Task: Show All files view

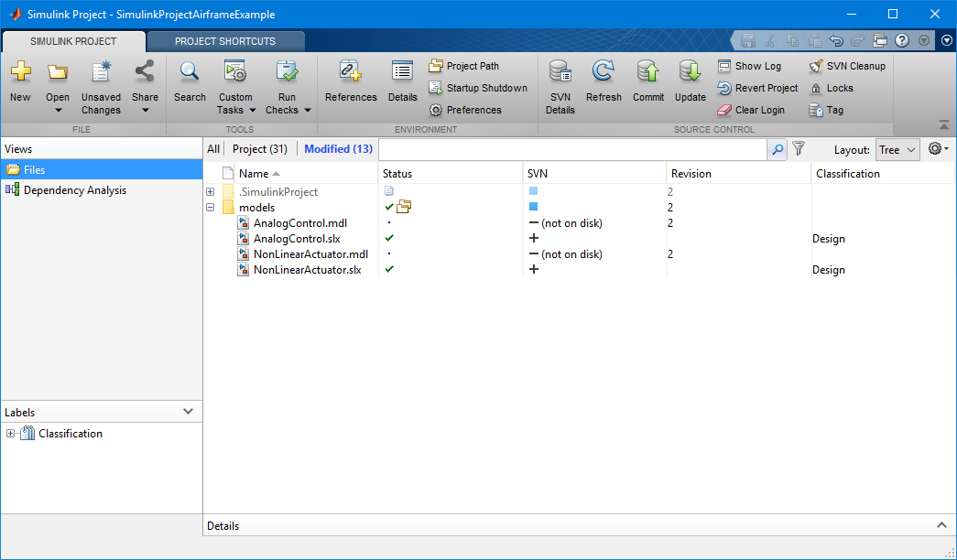Action: [x=213, y=149]
